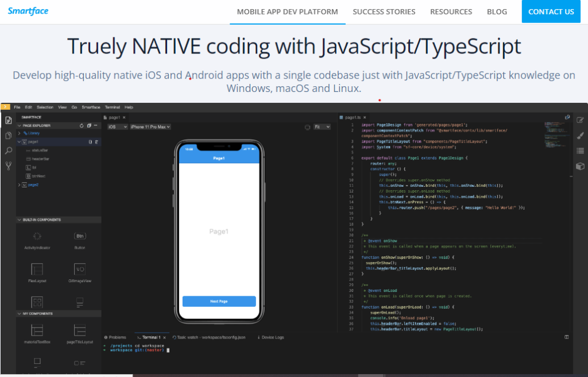Open the iOS platform dropdown
588x377 pixels.
[x=118, y=127]
